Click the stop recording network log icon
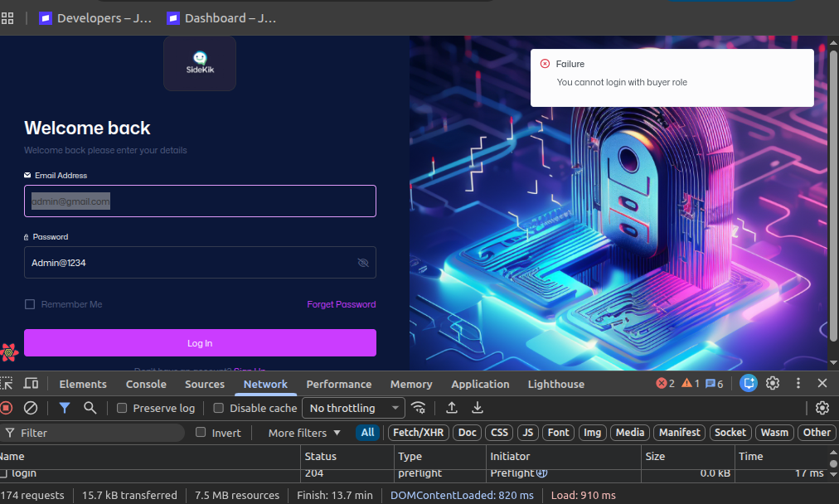This screenshot has height=504, width=839. click(x=6, y=408)
